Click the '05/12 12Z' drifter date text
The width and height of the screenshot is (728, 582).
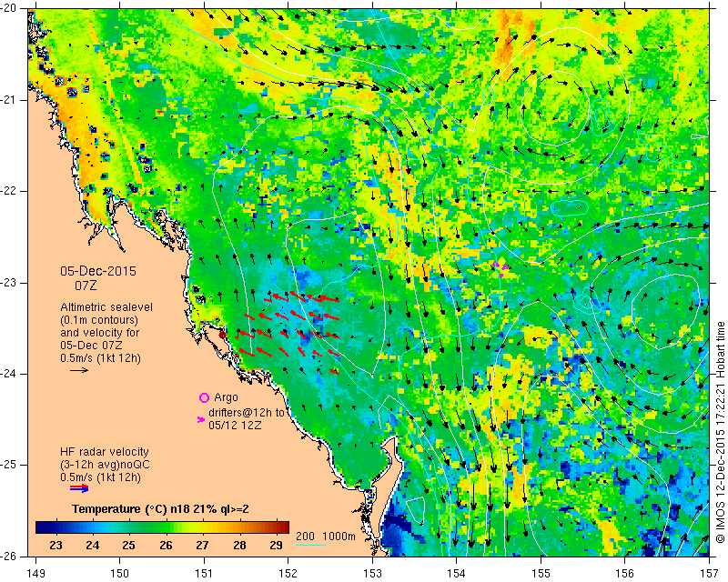coord(235,425)
